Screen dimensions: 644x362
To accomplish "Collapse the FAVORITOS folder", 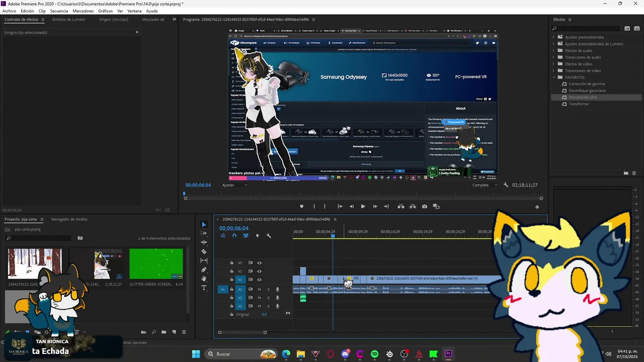I will (x=553, y=77).
